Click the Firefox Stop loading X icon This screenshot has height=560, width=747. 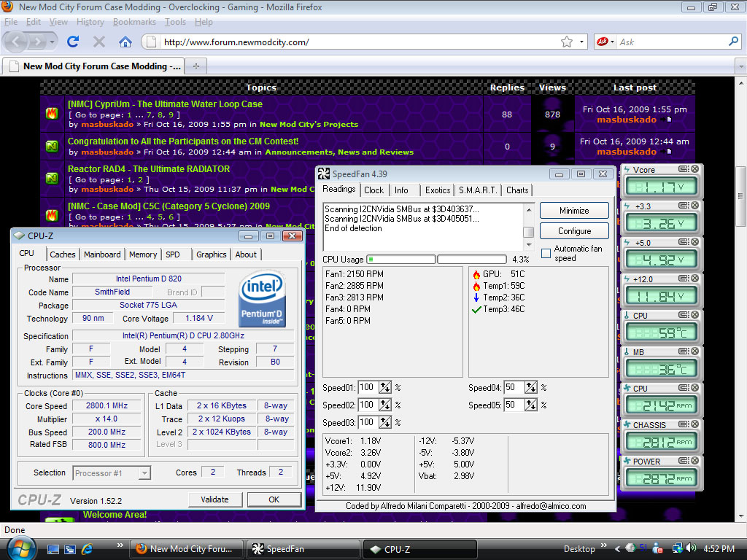99,42
